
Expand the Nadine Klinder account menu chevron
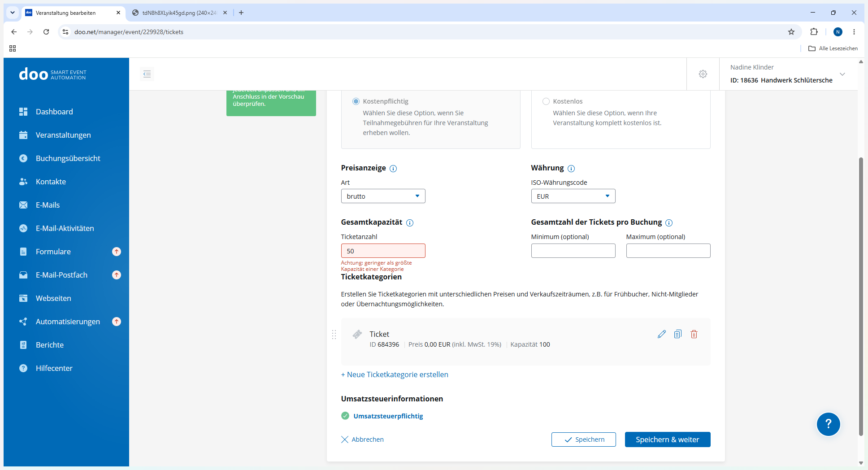(x=842, y=74)
